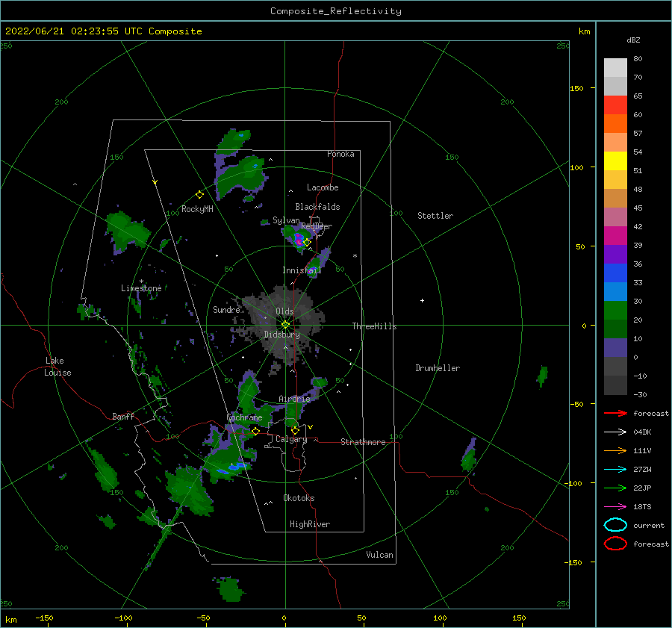Click the HighRiver label
The image size is (672, 628).
tap(310, 524)
